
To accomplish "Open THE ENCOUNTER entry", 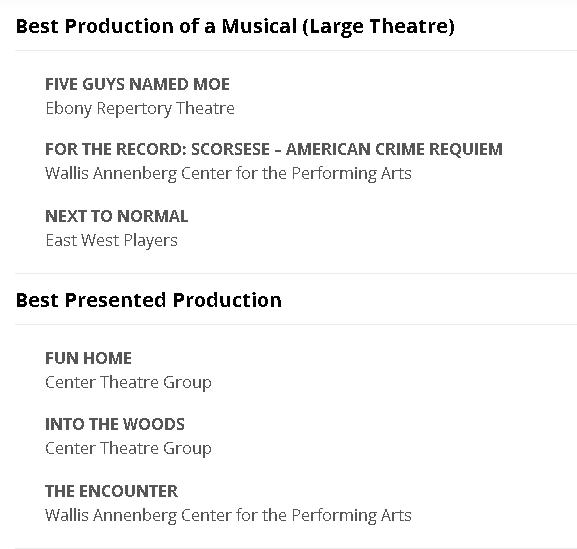I will click(111, 491).
